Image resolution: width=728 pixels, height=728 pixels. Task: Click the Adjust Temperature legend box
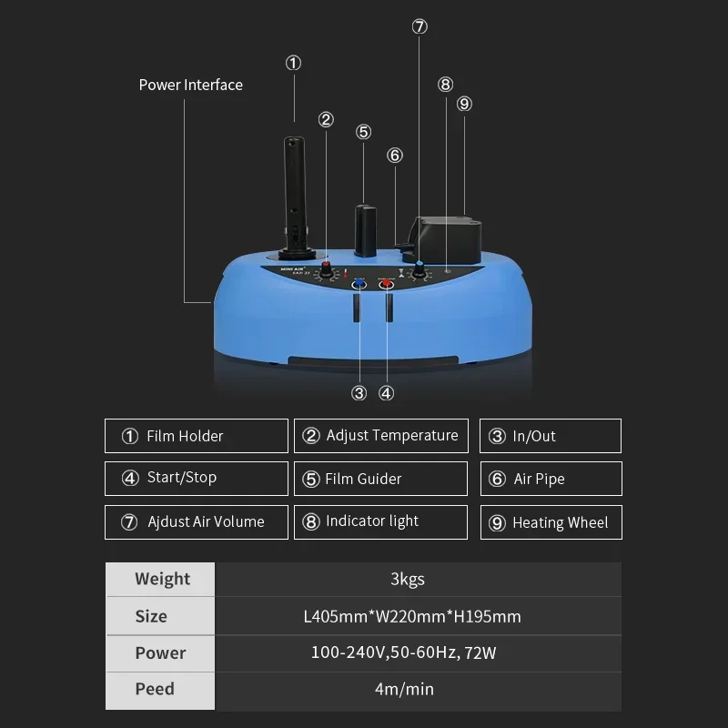click(x=381, y=436)
